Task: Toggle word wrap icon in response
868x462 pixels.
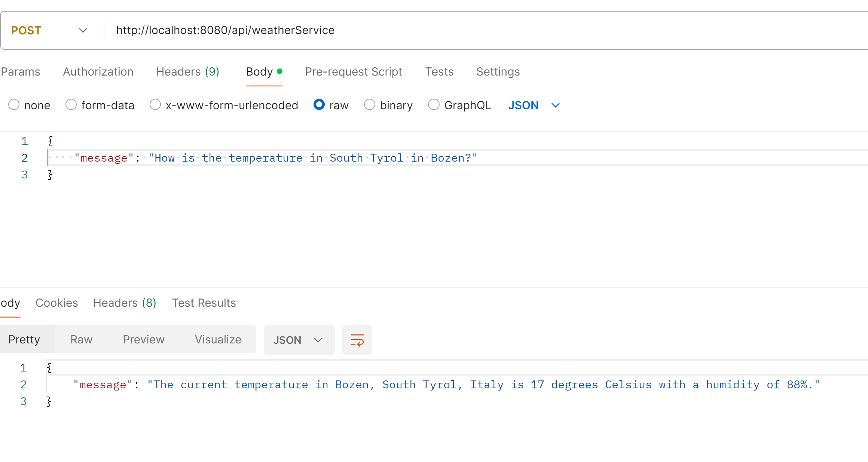Action: 357,340
